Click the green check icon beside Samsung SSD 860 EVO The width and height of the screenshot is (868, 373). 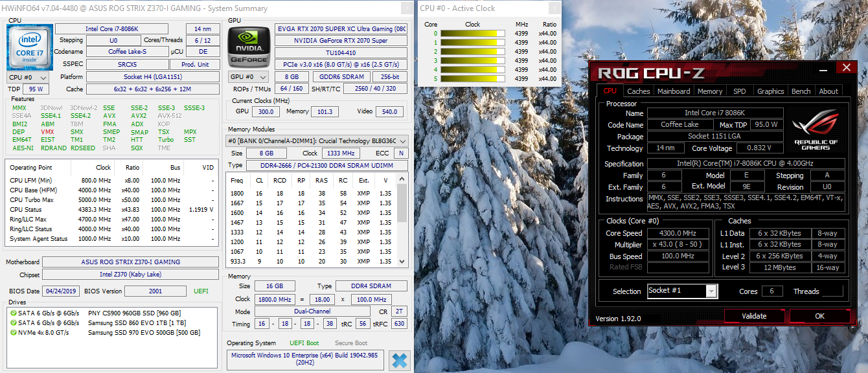(14, 322)
